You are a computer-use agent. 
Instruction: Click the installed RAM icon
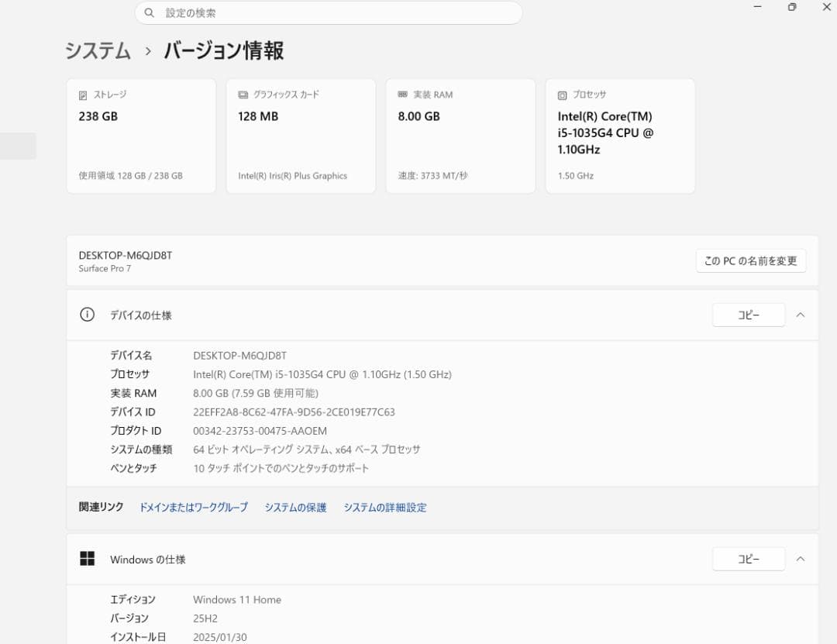coord(402,95)
